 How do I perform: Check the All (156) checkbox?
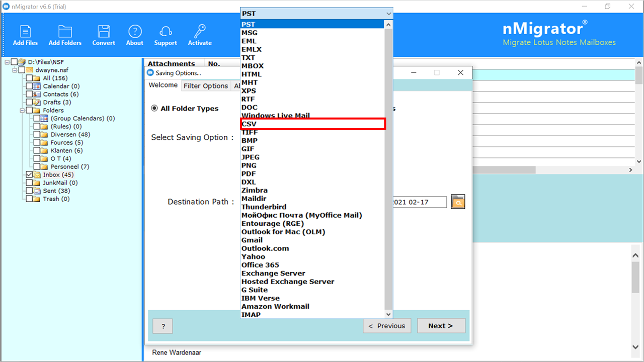pyautogui.click(x=29, y=78)
